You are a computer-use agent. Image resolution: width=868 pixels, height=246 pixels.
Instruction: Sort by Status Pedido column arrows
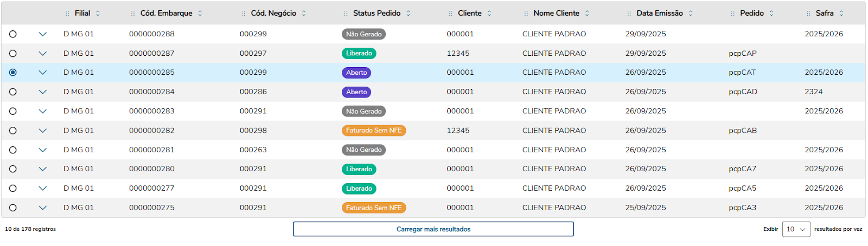[409, 14]
